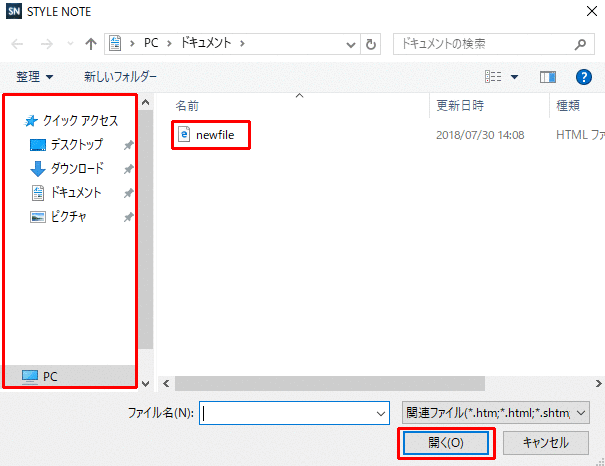Expand the address bar history dropdown
605x466 pixels.
[x=350, y=44]
